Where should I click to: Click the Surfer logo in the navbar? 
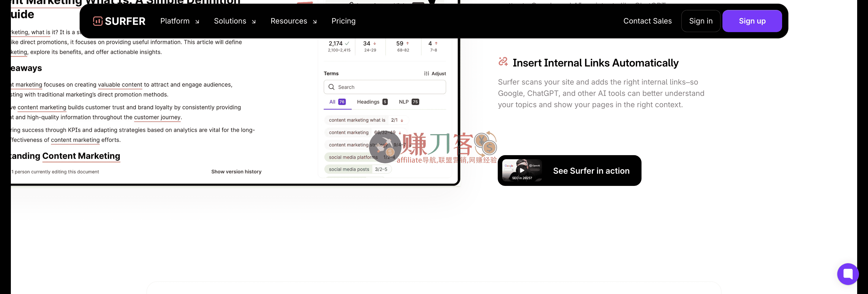point(119,21)
